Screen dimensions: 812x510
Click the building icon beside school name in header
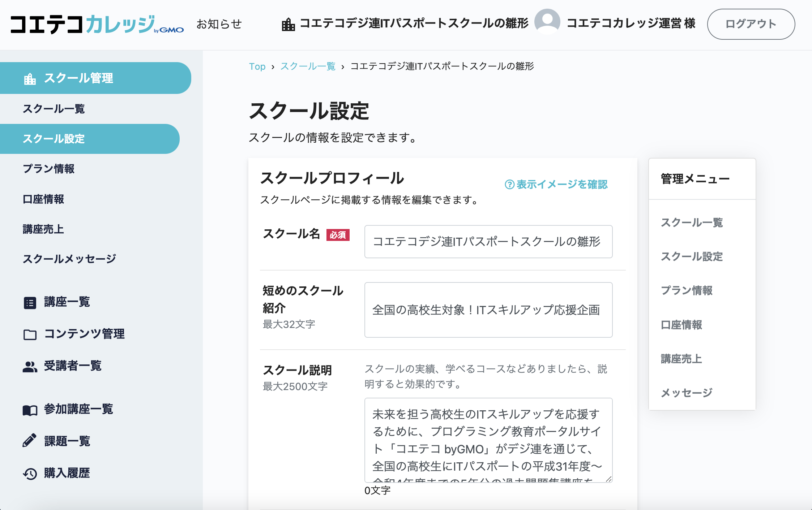(x=288, y=24)
